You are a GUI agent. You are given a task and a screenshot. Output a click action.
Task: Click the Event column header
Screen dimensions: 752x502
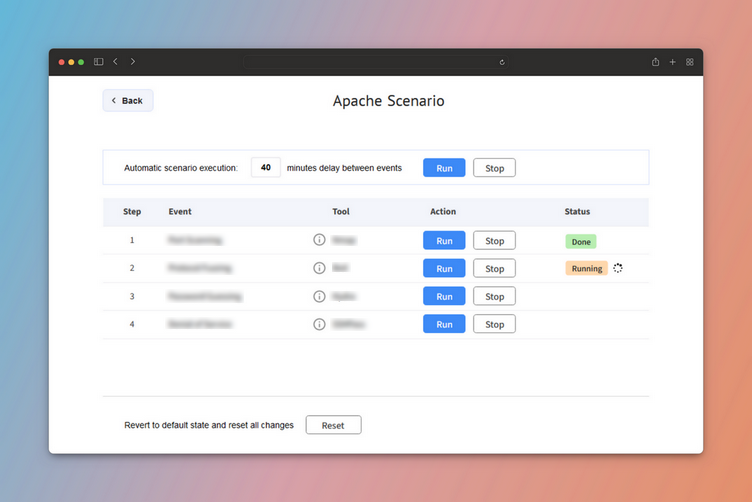click(x=180, y=211)
